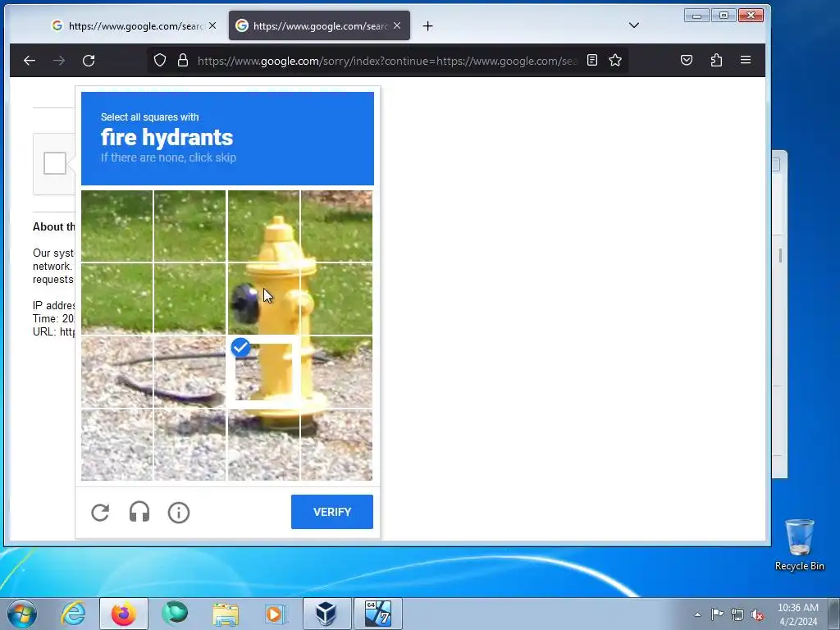Tick the reCAPTCHA checkbox behind the challenge
Screen dimensions: 840x630
55,163
